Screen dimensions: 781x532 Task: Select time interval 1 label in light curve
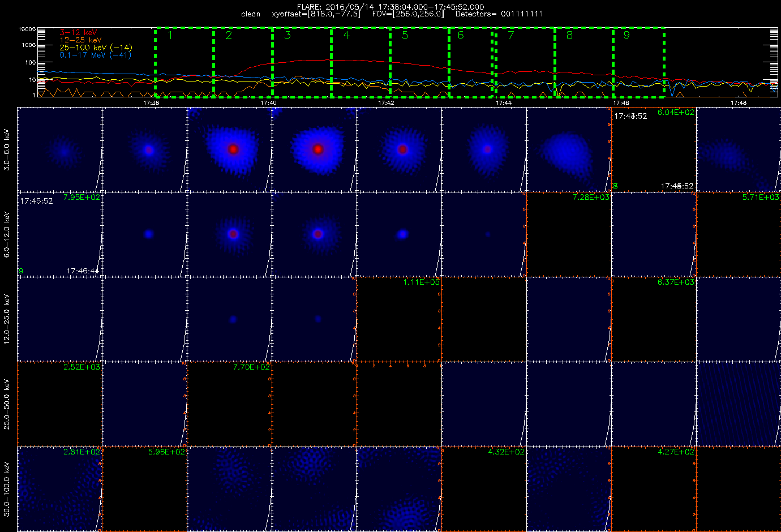coord(170,35)
